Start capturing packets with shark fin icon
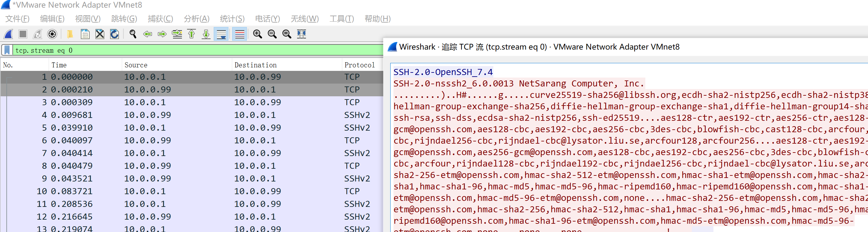This screenshot has height=232, width=868. (x=8, y=34)
